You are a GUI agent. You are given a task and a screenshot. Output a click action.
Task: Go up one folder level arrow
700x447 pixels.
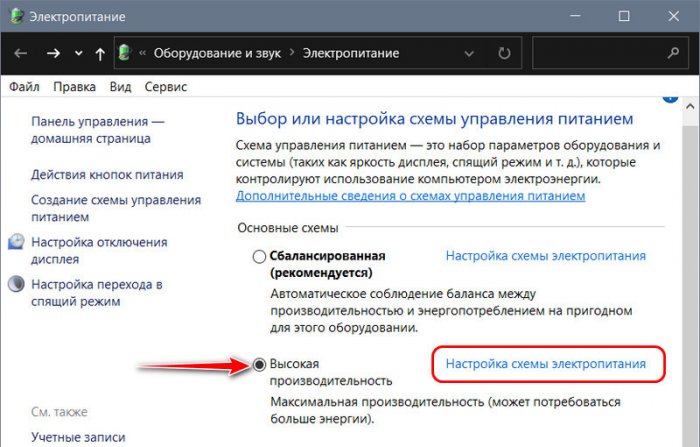(x=100, y=54)
